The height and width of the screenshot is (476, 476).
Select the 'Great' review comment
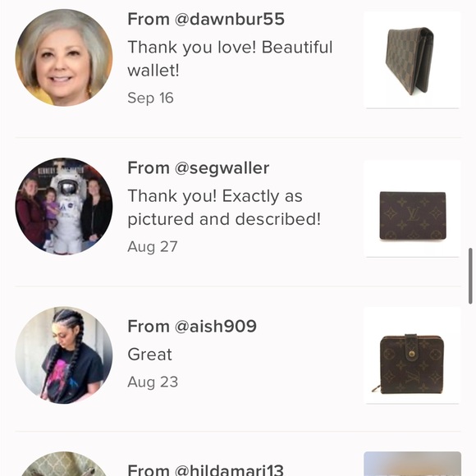[149, 355]
